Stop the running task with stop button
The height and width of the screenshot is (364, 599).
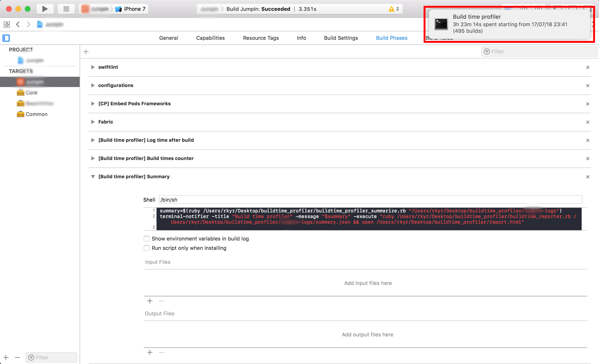(x=66, y=9)
